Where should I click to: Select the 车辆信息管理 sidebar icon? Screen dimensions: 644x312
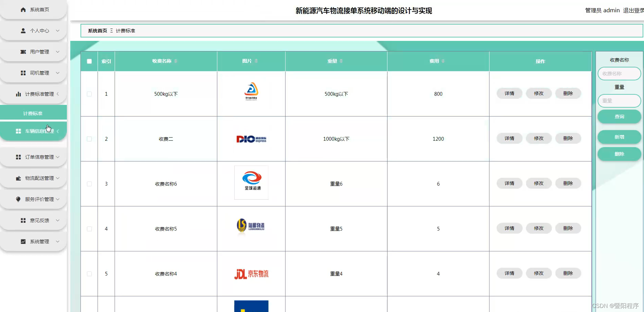(18, 131)
